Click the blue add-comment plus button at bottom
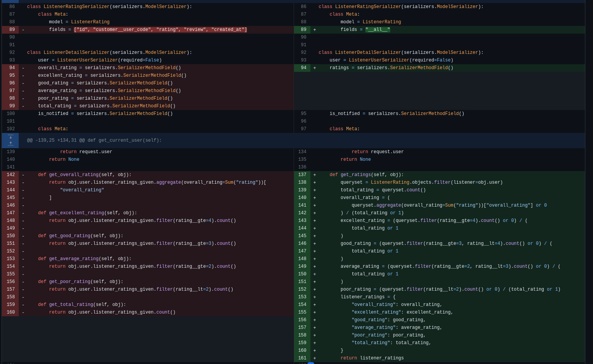The image size is (593, 364). tap(311, 363)
